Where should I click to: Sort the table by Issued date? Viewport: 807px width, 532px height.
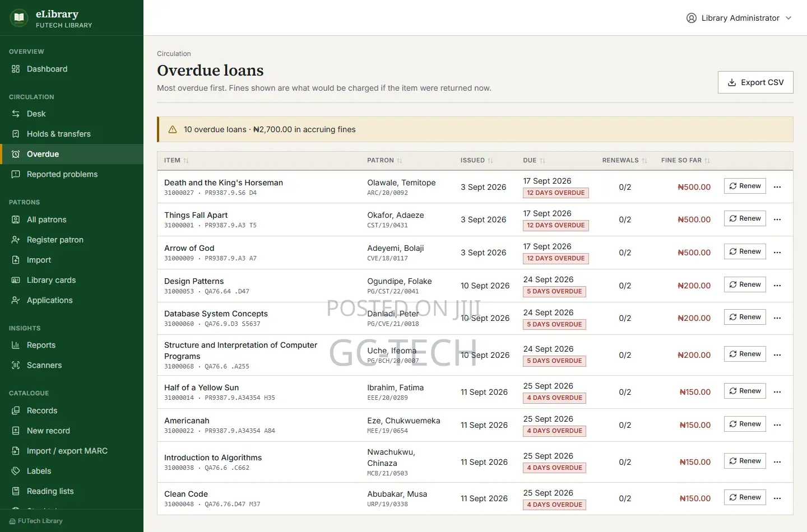click(476, 161)
